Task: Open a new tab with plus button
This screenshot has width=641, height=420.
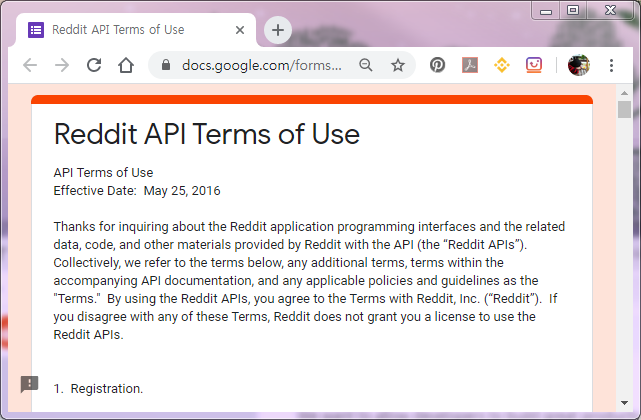Action: point(278,30)
